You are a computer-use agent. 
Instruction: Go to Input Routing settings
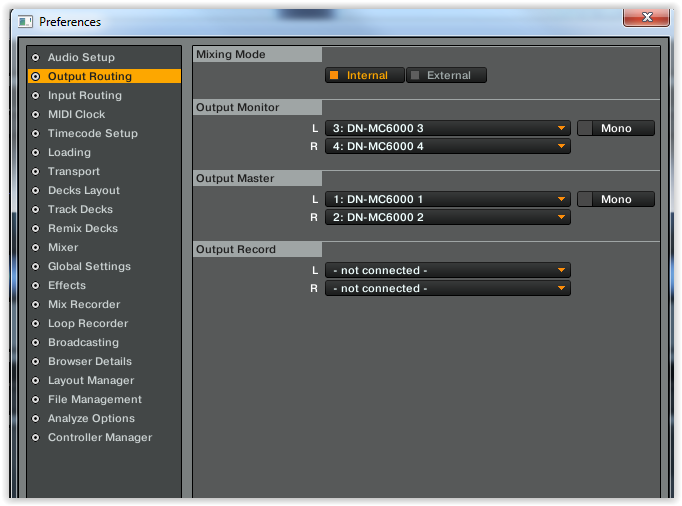coord(84,96)
